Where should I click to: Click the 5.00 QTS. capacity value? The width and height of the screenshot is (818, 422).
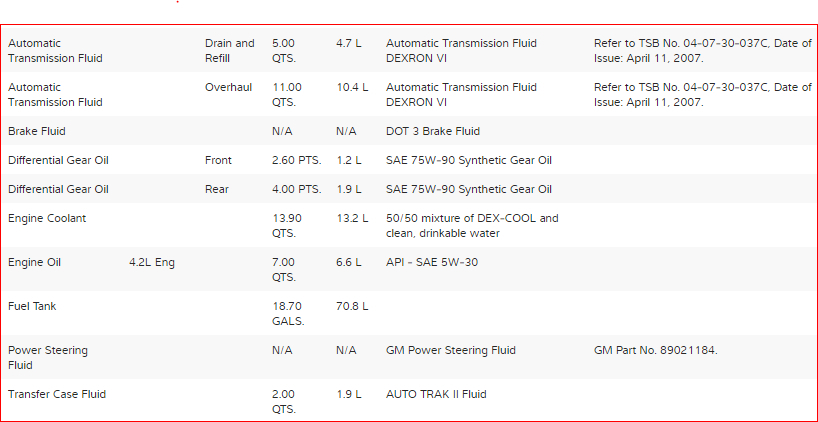(284, 51)
